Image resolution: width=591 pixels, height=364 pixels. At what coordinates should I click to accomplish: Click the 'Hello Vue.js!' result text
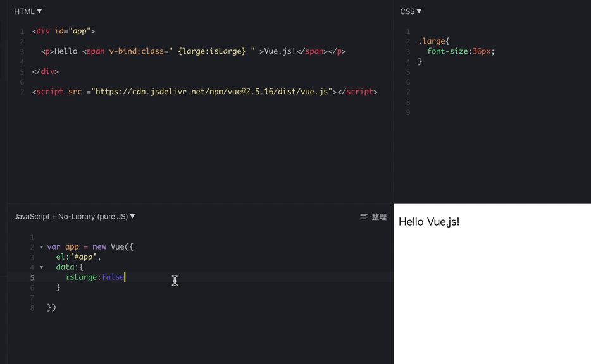click(x=429, y=222)
